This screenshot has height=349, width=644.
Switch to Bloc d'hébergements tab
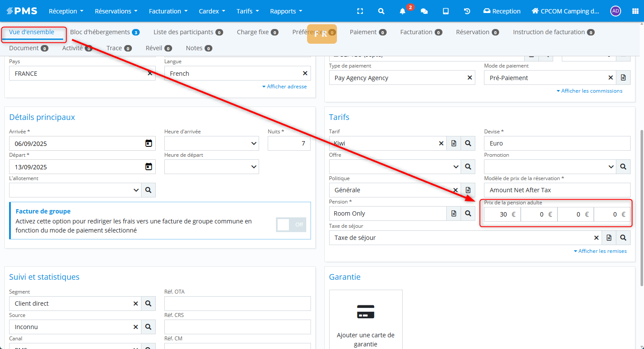click(x=104, y=32)
